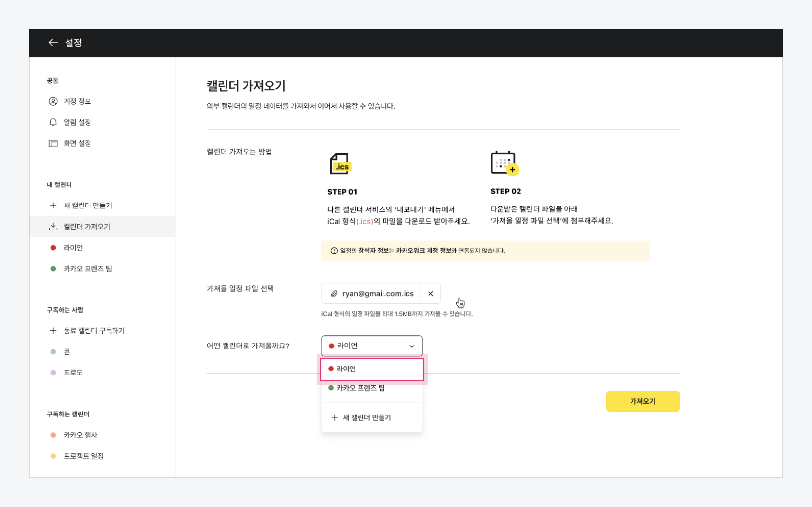Click the paperclip icon in file field
This screenshot has width=812, height=507.
(x=334, y=294)
